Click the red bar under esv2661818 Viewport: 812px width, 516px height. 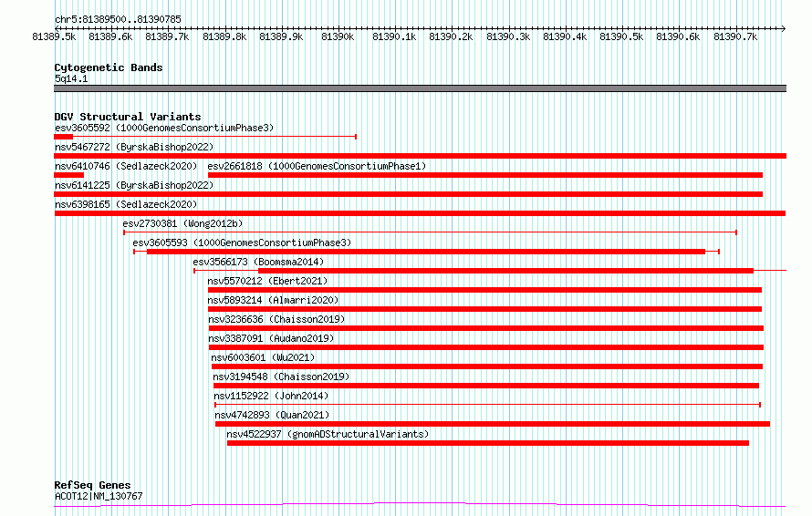tap(485, 175)
